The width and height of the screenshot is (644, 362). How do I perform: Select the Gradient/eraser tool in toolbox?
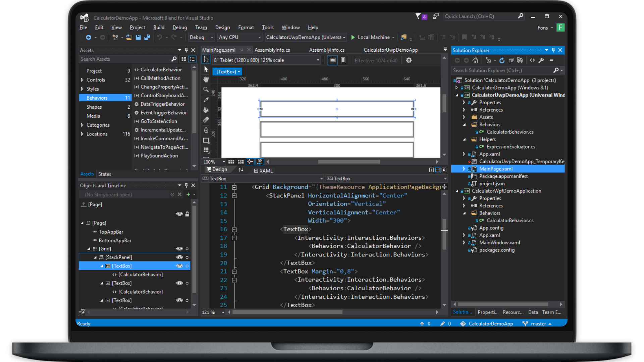pos(206,120)
